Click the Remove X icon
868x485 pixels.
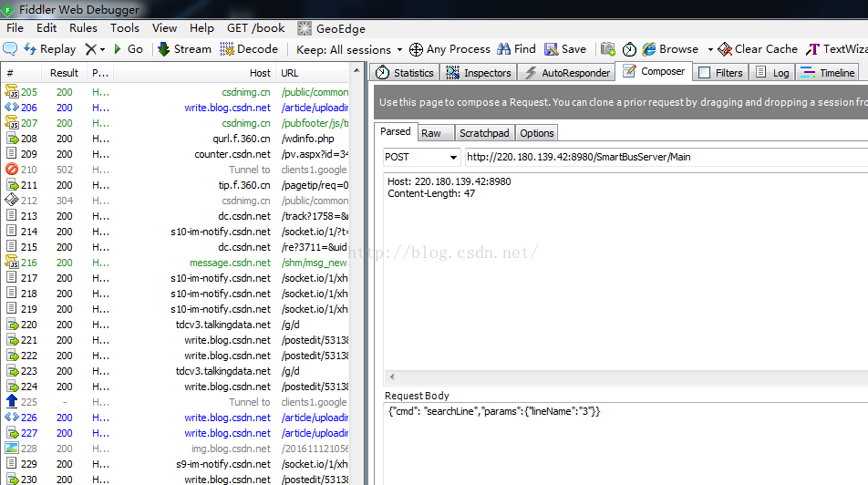pos(91,49)
